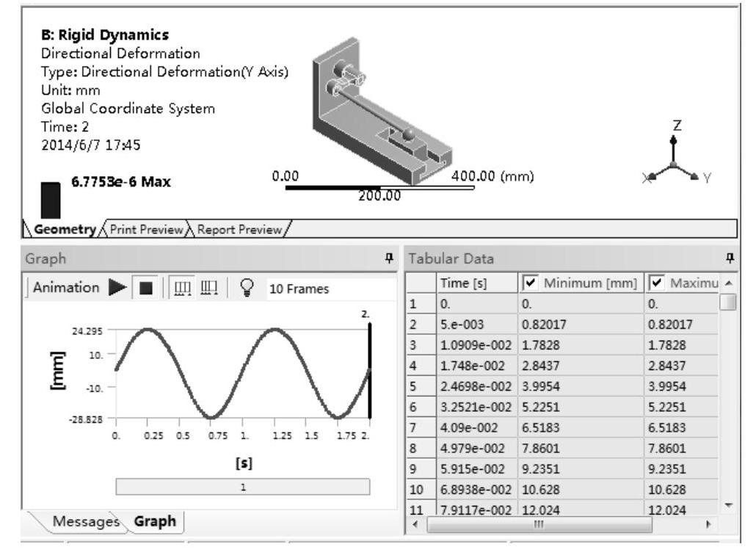756x555 pixels.
Task: Switch to the Messages tab
Action: (82, 521)
